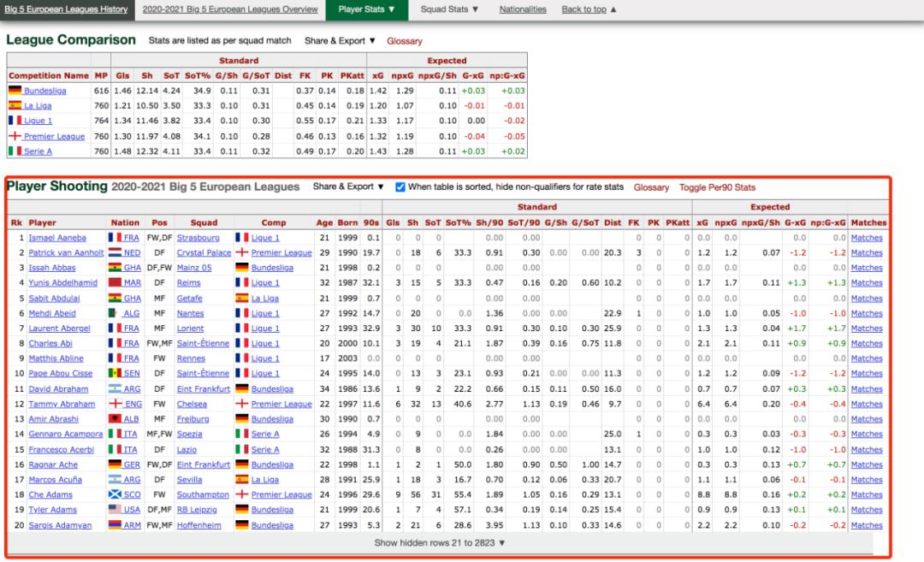Open Yunis Abdelhamid's player page
Viewport: 924px width, 562px height.
click(63, 283)
